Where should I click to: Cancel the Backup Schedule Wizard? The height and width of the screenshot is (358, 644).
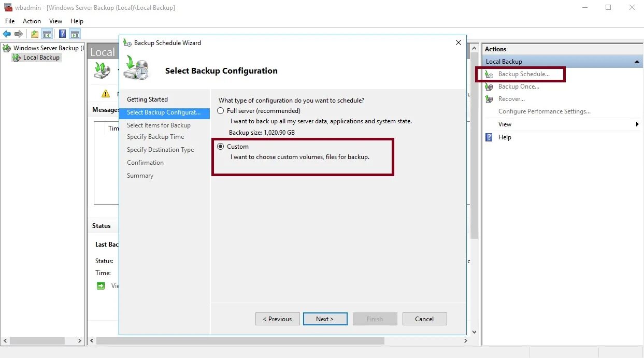424,319
